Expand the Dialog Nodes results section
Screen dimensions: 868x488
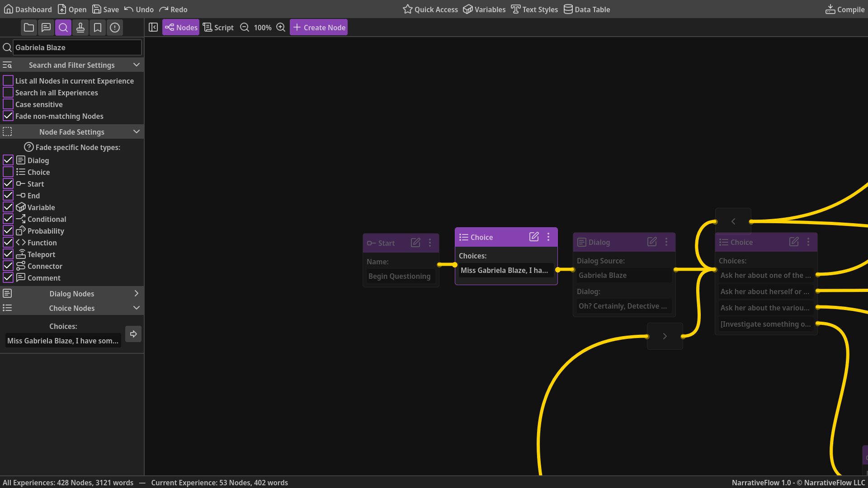(x=137, y=294)
